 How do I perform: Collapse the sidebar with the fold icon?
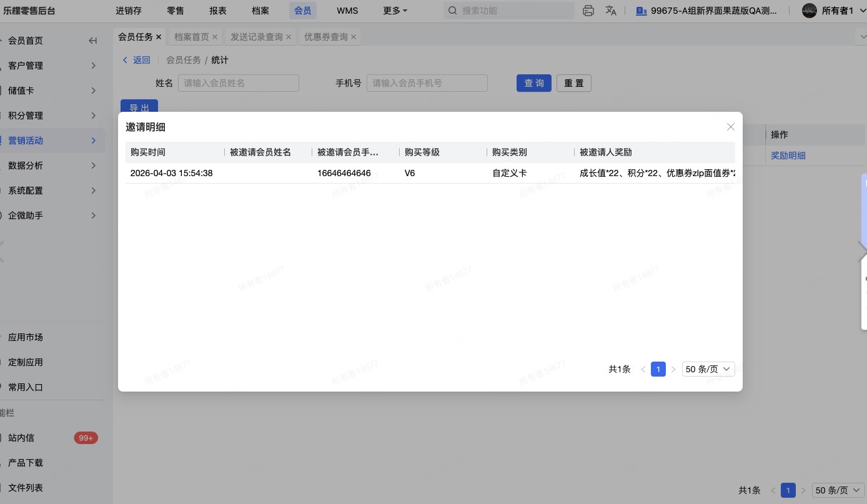pos(93,41)
